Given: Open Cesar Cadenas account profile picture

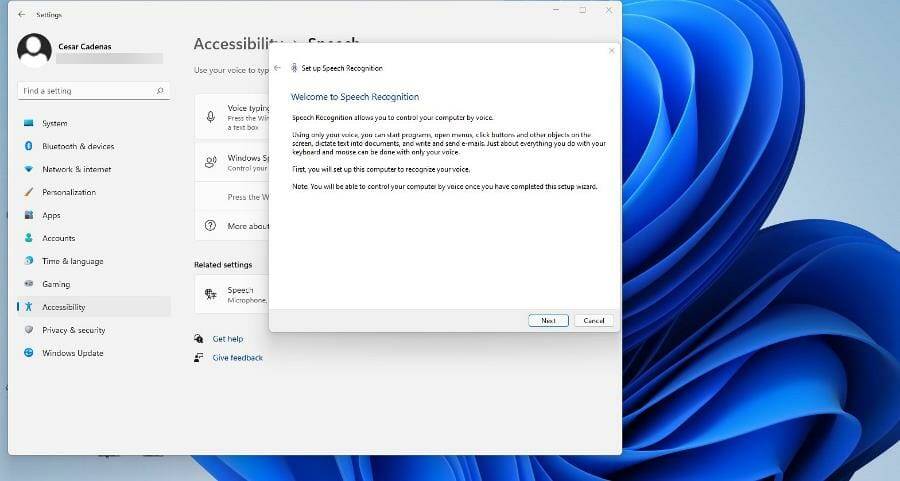Looking at the screenshot, I should point(34,49).
